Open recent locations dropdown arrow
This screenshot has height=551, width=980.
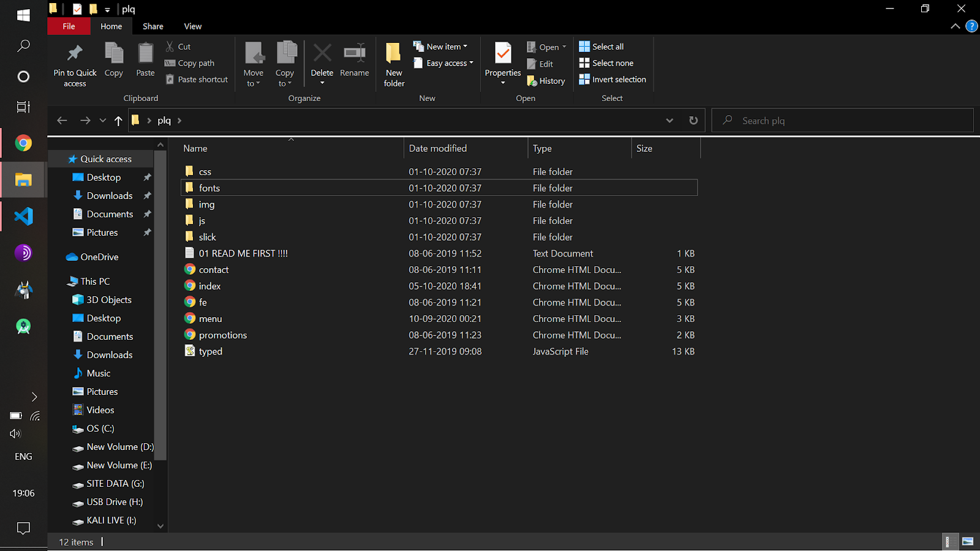102,121
